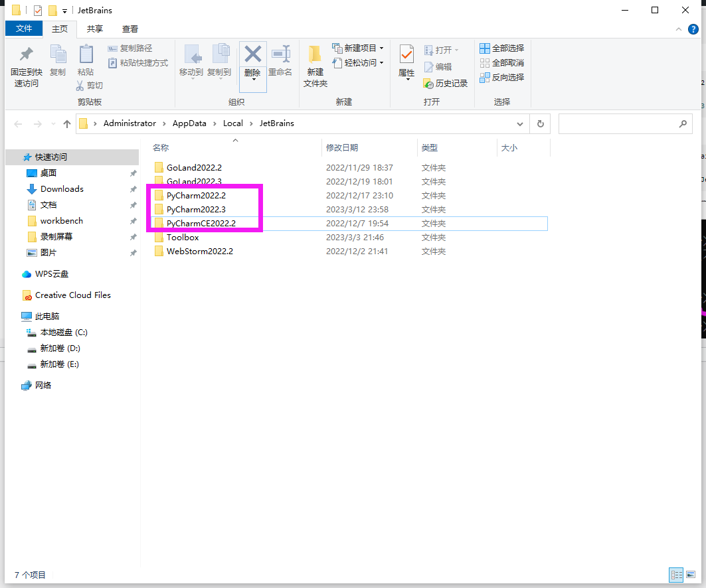Click AppData in the address path

[x=189, y=123]
